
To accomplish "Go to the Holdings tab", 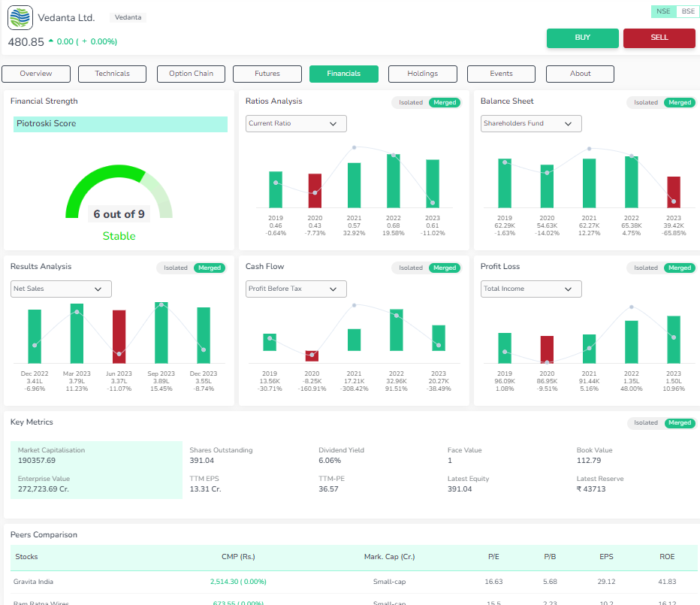I will (422, 74).
